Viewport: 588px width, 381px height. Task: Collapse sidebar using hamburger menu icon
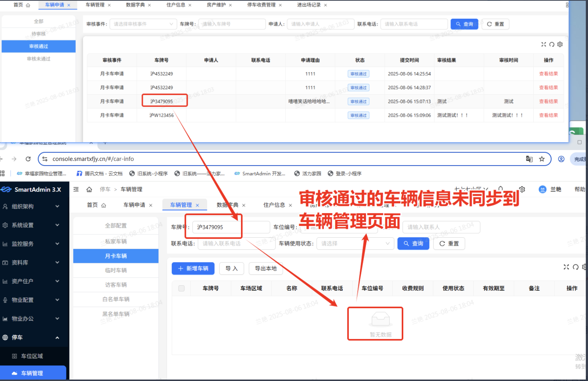coord(76,189)
